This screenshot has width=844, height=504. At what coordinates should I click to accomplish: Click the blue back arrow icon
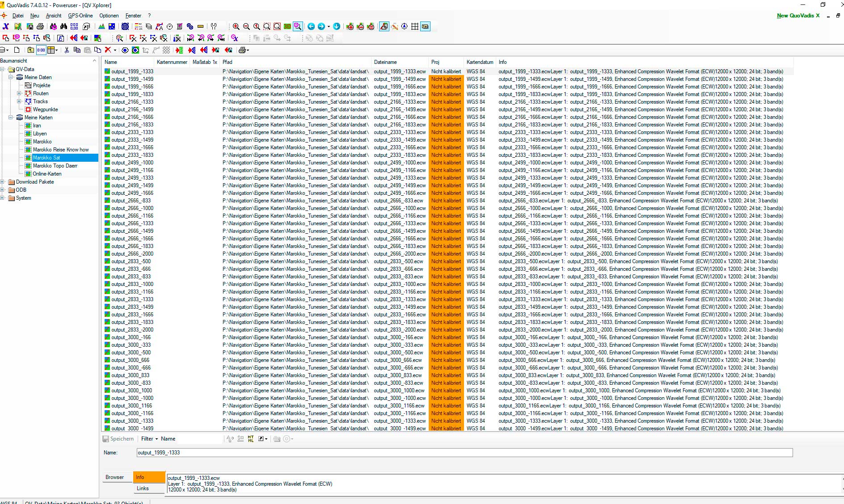tap(311, 27)
